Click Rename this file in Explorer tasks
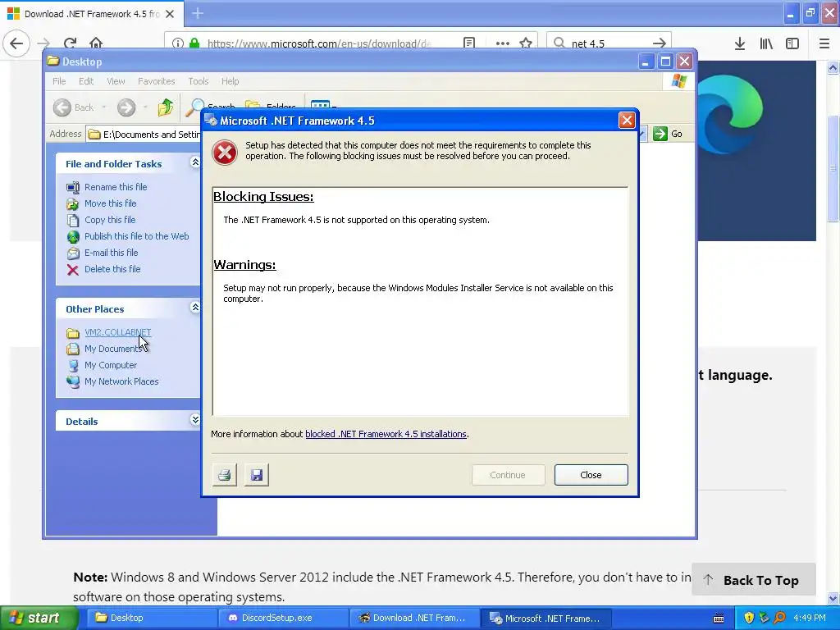 click(x=115, y=187)
